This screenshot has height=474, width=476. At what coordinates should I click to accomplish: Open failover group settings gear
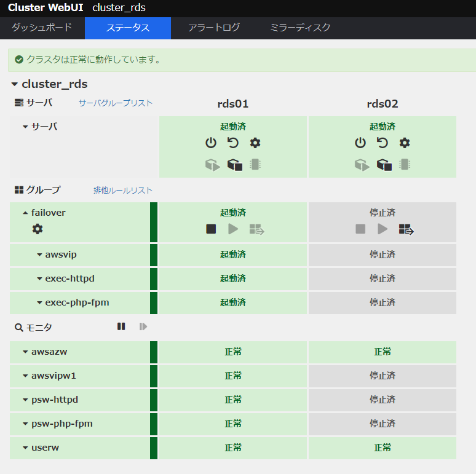38,229
